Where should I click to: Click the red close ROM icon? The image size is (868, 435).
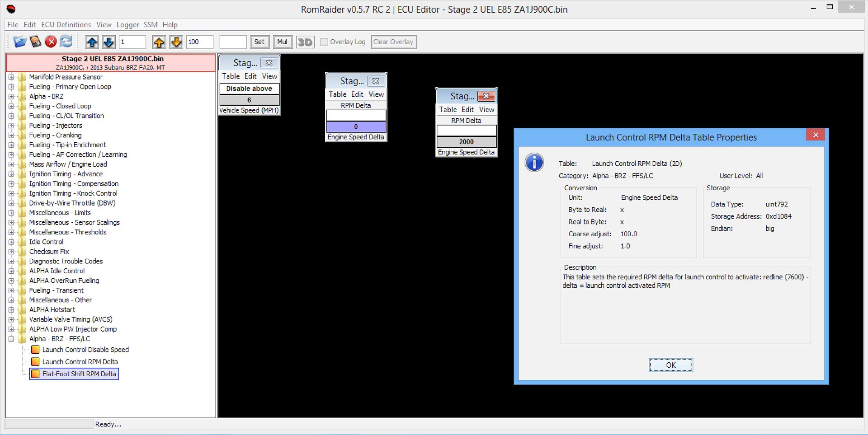(51, 42)
